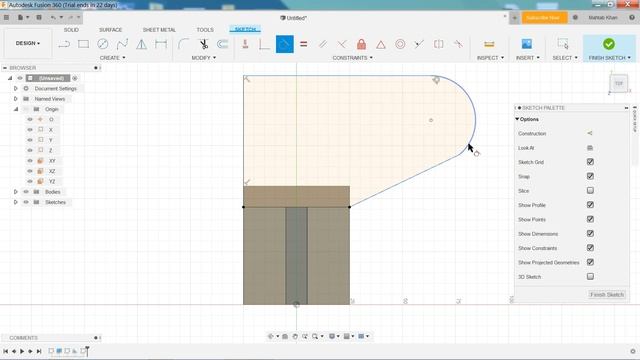Select the Offset tool icon
The width and height of the screenshot is (640, 360).
coord(222,44)
